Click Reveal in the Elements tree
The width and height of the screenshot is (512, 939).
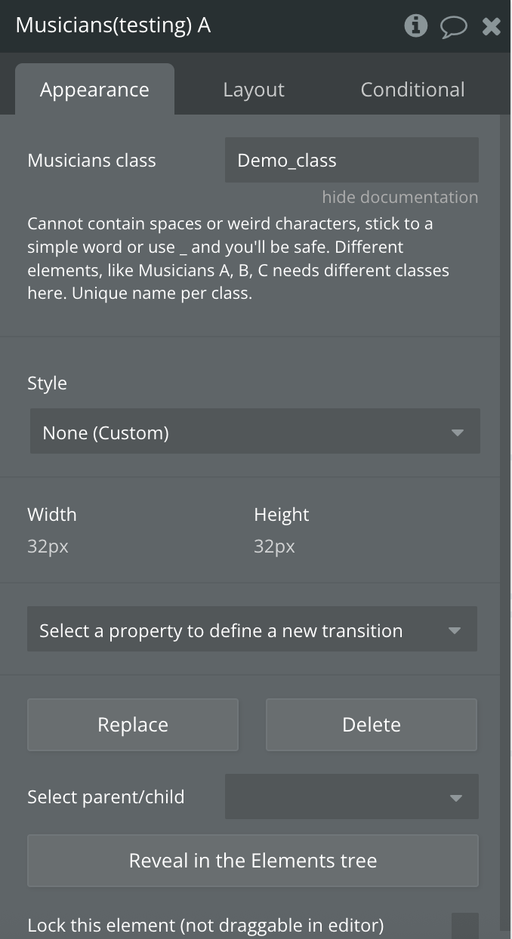[x=253, y=861]
